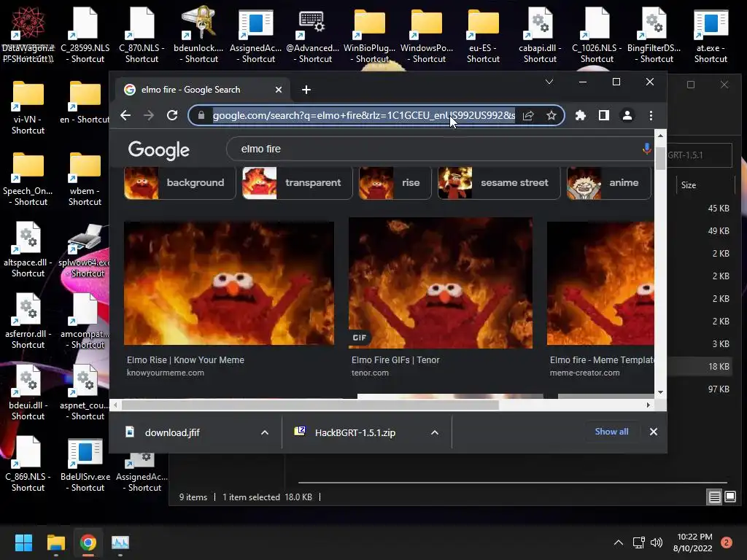The image size is (747, 560).
Task: Filter images by sesame street chip
Action: 499,183
